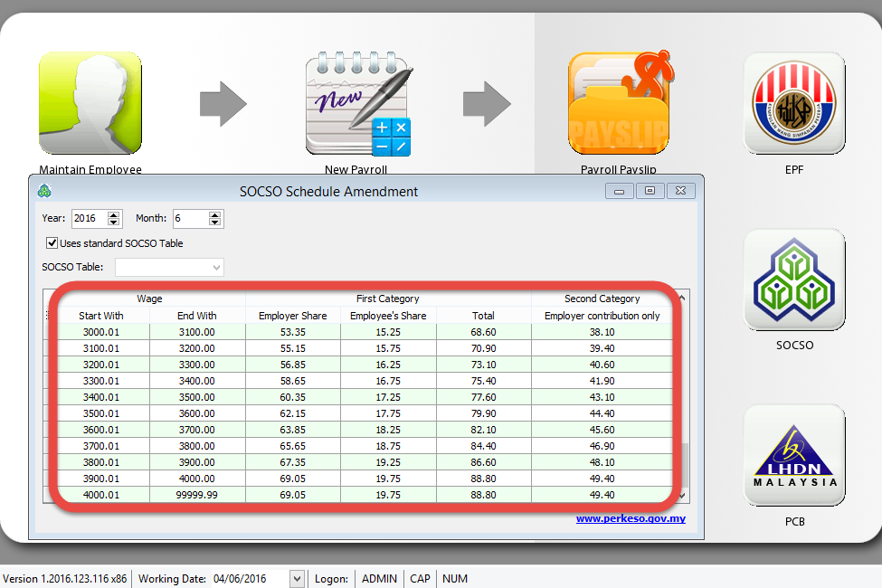Increase the Month spinner value
This screenshot has height=588, width=882.
[x=215, y=214]
